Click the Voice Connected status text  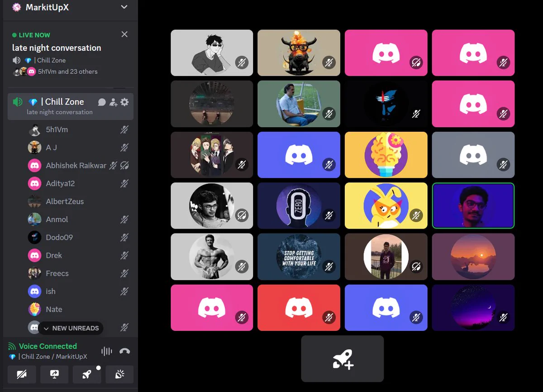[48, 346]
